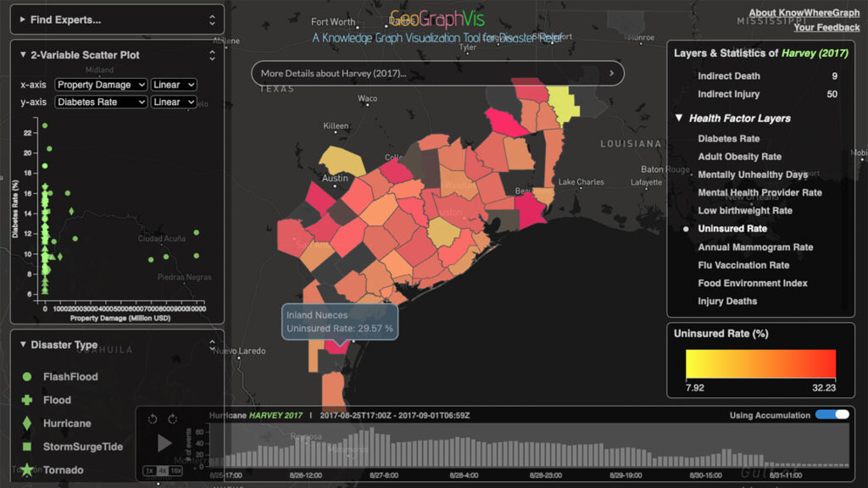Click the HARVEY 2017 timeline label

[x=275, y=415]
